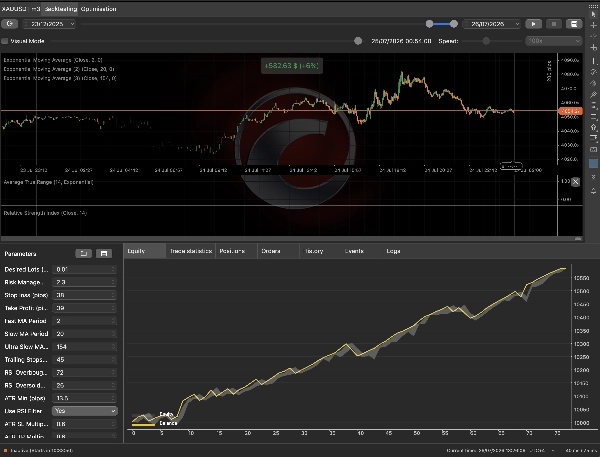Click the Exponential Moving Average (3) indicator label
The width and height of the screenshot is (600, 457).
pyautogui.click(x=60, y=78)
